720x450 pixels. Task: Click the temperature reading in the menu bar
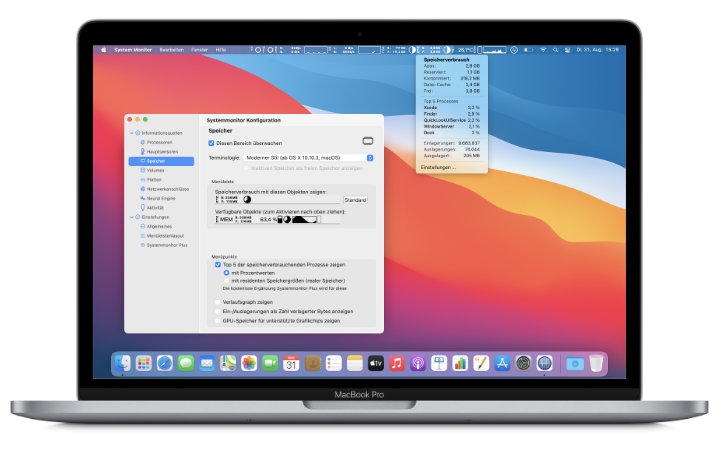466,50
